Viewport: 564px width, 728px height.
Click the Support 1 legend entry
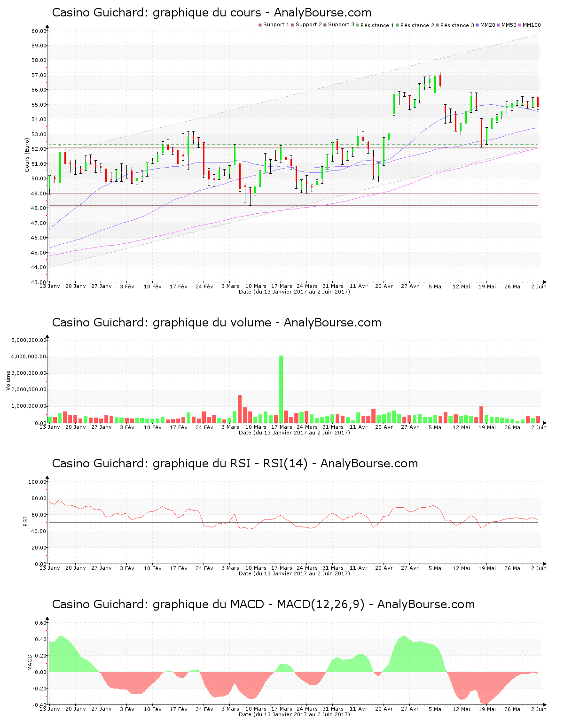coord(274,24)
